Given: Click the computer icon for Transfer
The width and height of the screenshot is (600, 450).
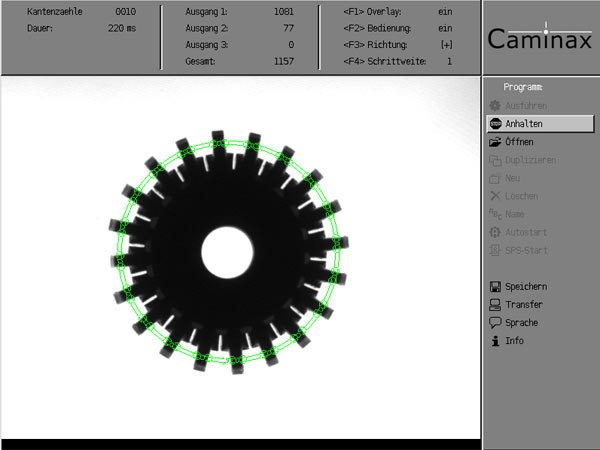Looking at the screenshot, I should 495,305.
